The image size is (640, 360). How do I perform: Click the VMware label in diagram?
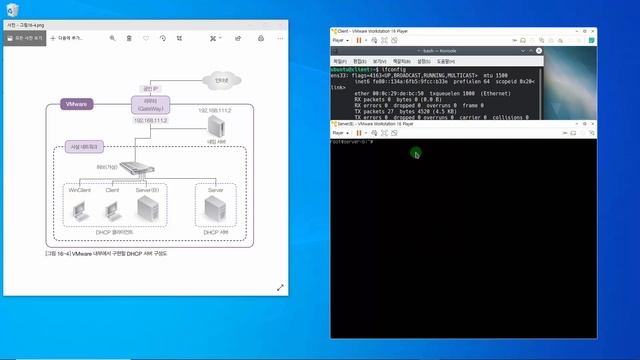[77, 104]
